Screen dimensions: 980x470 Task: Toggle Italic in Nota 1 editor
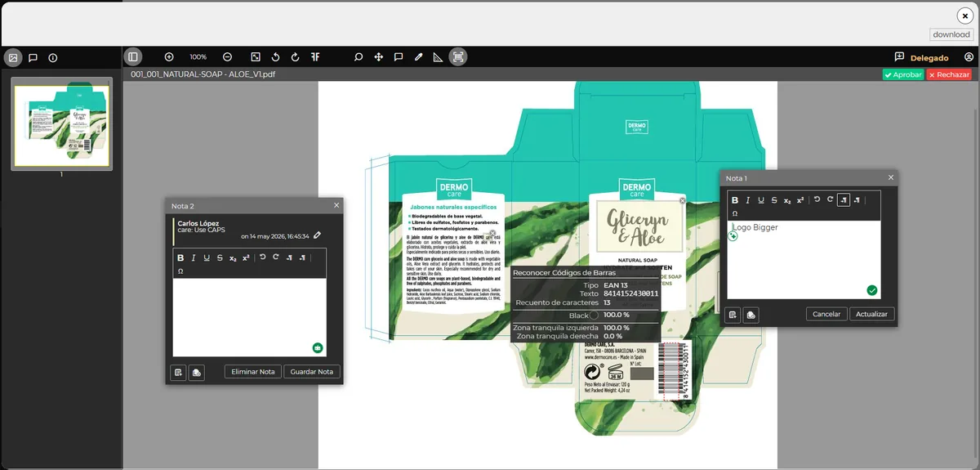pos(748,200)
